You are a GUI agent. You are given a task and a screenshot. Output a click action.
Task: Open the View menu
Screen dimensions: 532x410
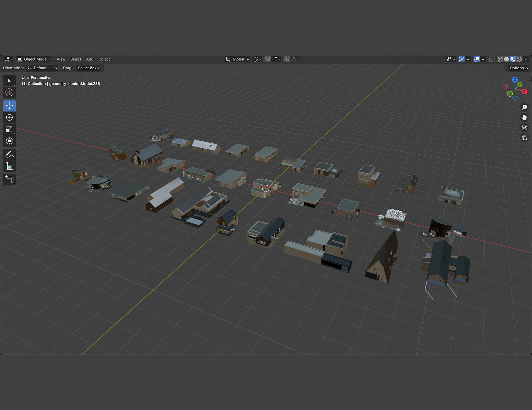pos(61,59)
